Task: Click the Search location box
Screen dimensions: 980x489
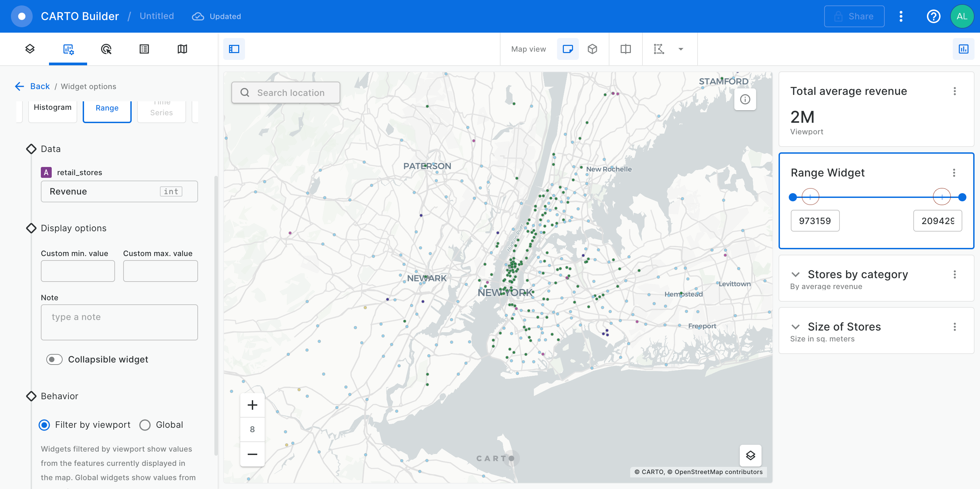Action: (286, 92)
